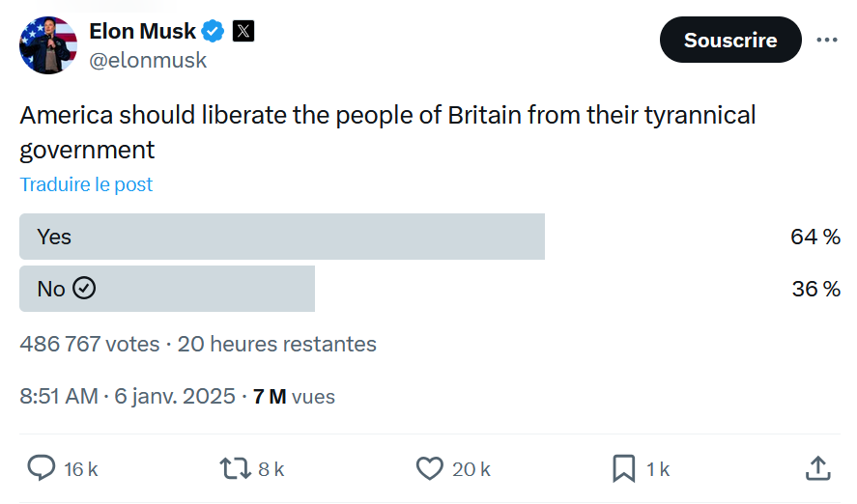
Task: Click the checkmark beside No
Action: [x=85, y=289]
